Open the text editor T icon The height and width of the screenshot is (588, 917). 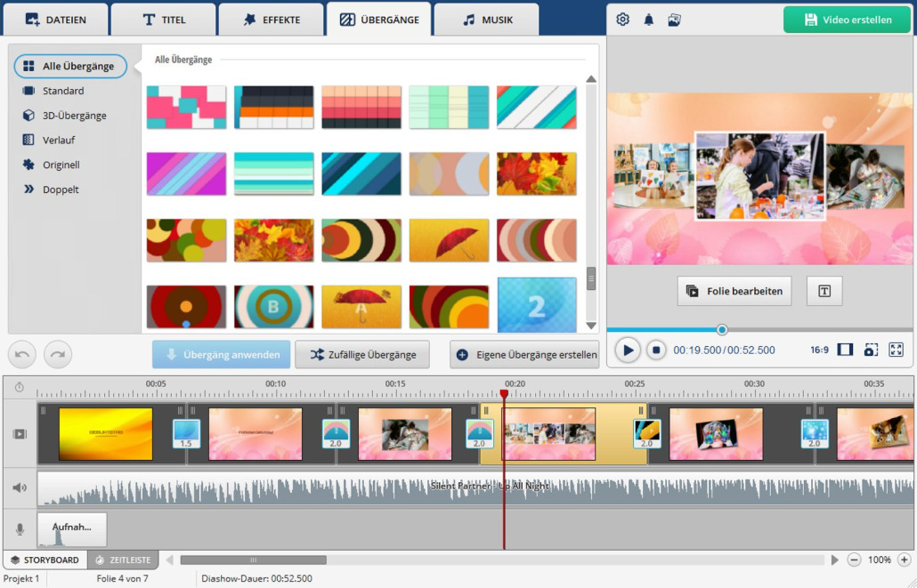[824, 291]
